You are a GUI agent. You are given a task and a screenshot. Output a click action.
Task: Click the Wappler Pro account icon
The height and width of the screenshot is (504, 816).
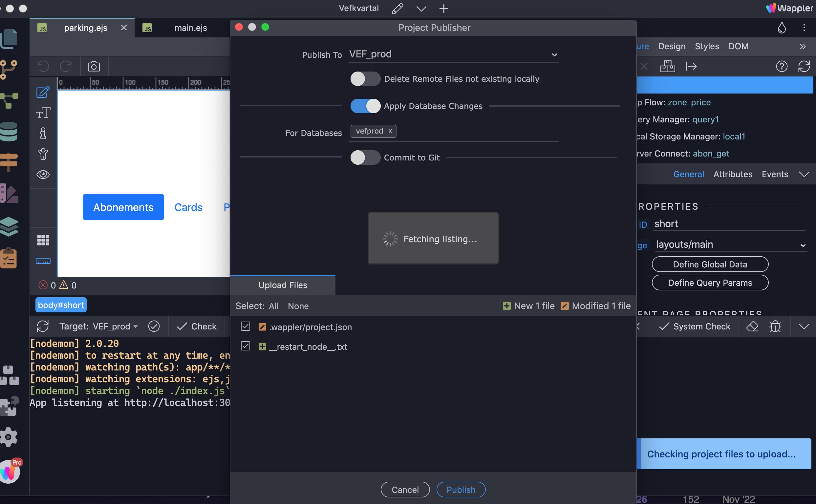[10, 471]
